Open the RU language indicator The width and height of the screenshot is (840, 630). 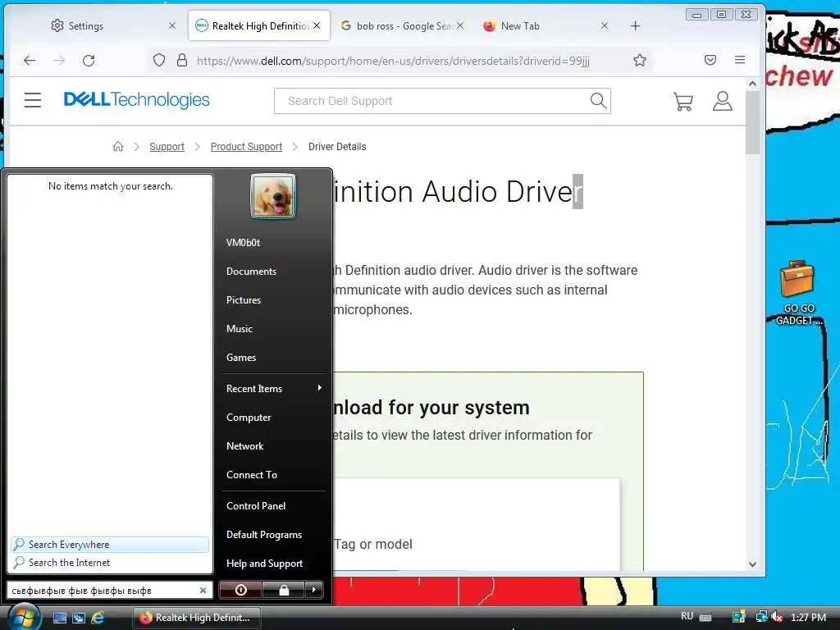click(x=687, y=617)
